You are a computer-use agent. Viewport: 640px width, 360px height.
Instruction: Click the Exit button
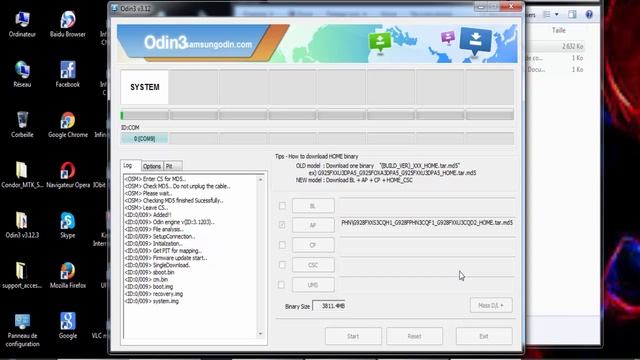click(x=484, y=336)
